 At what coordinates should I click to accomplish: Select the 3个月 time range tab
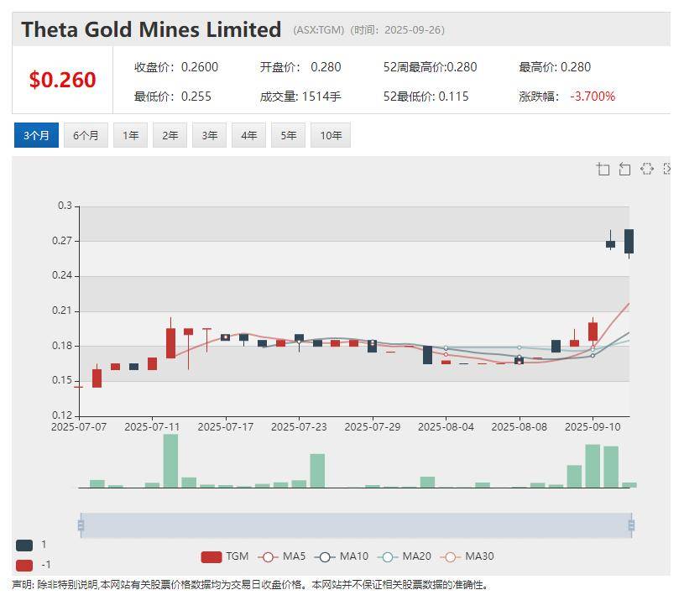(36, 135)
